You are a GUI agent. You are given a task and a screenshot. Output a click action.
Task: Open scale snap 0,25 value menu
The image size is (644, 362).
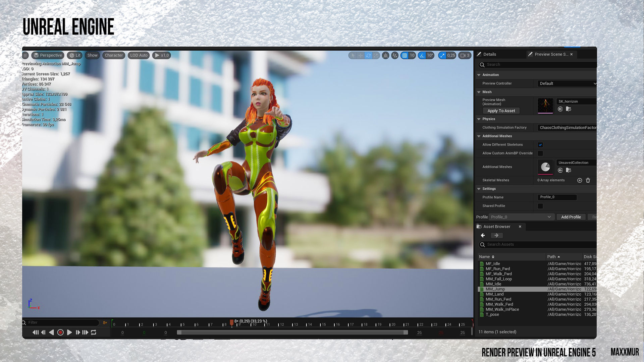[x=451, y=55]
